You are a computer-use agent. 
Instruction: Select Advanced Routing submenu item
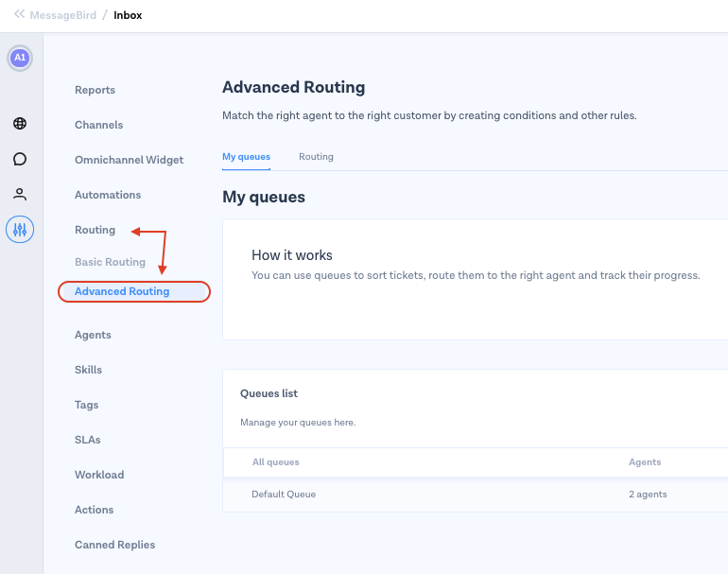point(122,291)
